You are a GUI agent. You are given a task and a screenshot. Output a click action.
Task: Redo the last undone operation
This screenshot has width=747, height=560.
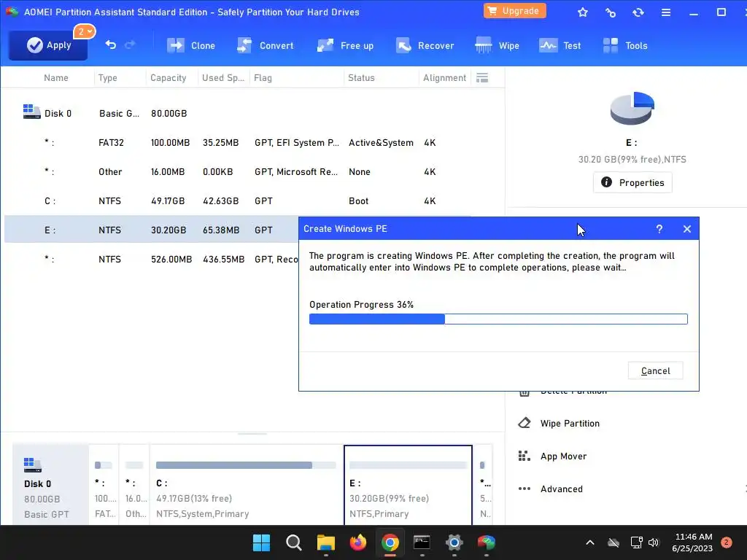click(x=130, y=44)
